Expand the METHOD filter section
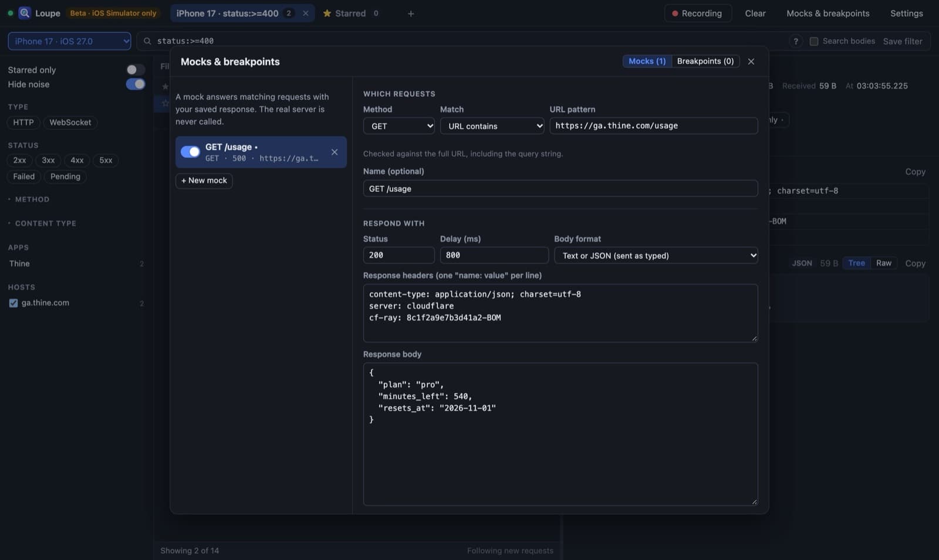The image size is (939, 560). [29, 199]
